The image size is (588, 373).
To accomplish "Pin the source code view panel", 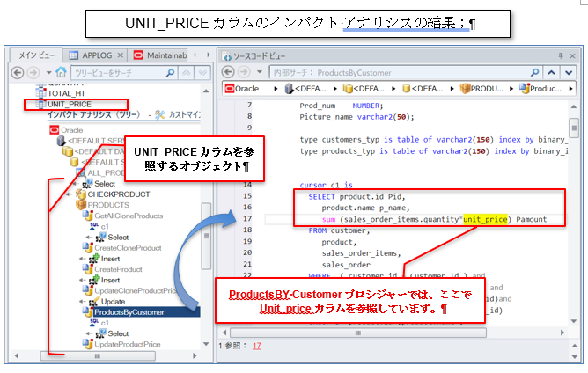I will pyautogui.click(x=561, y=55).
